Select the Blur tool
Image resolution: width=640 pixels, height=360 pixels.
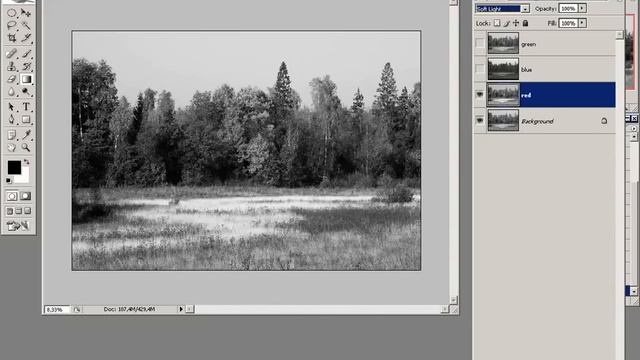[11, 91]
